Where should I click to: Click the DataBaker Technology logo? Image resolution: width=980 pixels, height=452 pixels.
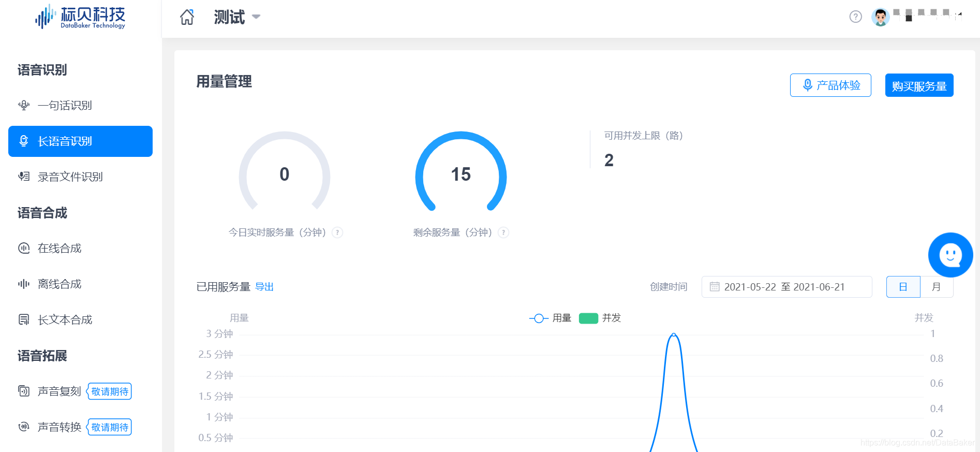tap(80, 17)
